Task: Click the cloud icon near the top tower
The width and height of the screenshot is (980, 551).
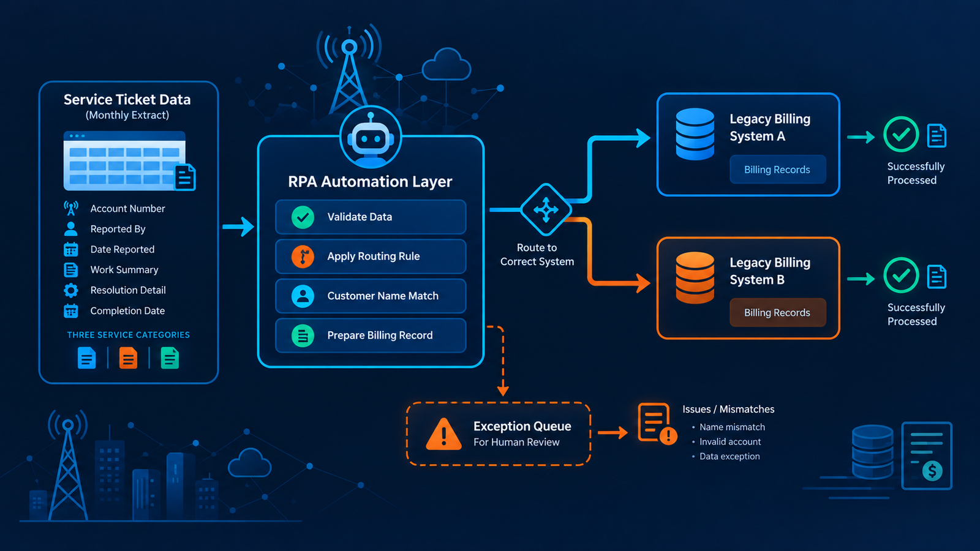Action: (x=447, y=64)
